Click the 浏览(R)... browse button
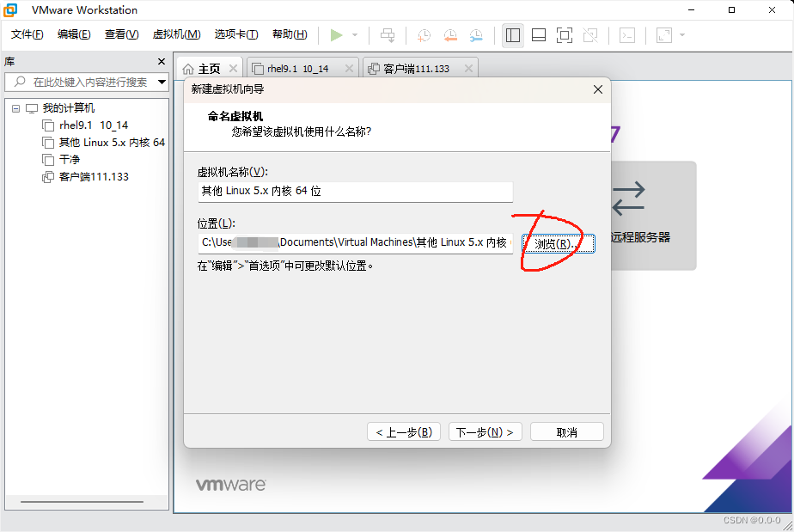Image resolution: width=794 pixels, height=532 pixels. coord(559,244)
